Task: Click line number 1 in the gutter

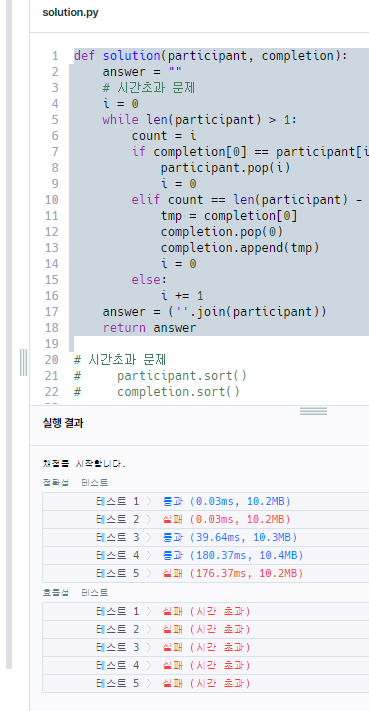Action: pos(55,56)
